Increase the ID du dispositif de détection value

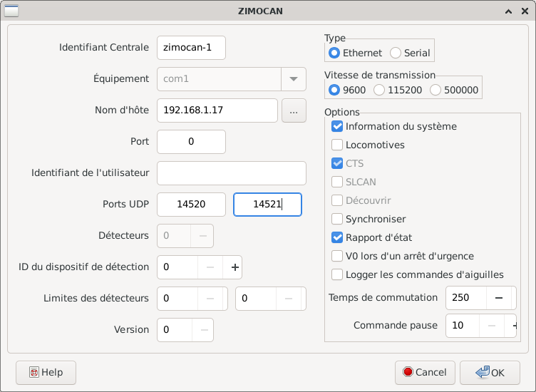click(x=233, y=267)
